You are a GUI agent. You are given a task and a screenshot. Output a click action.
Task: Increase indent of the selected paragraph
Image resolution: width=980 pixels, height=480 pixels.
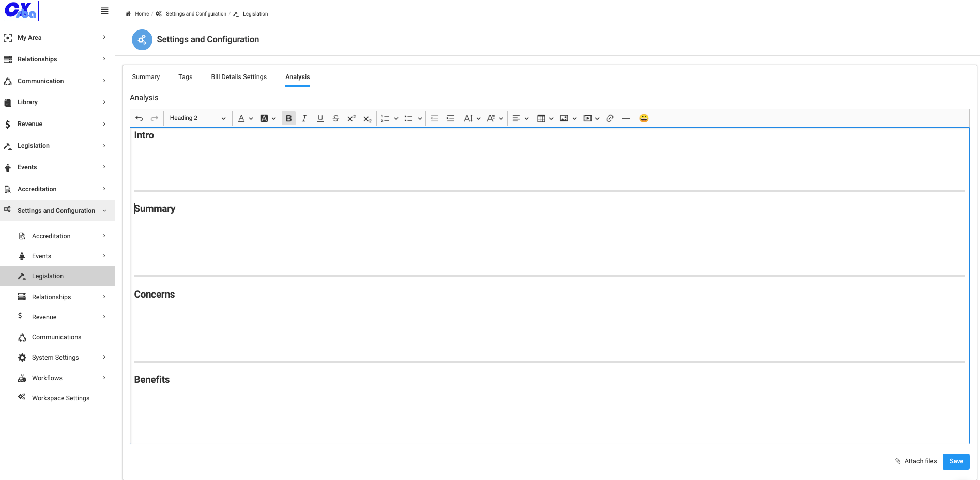tap(450, 118)
